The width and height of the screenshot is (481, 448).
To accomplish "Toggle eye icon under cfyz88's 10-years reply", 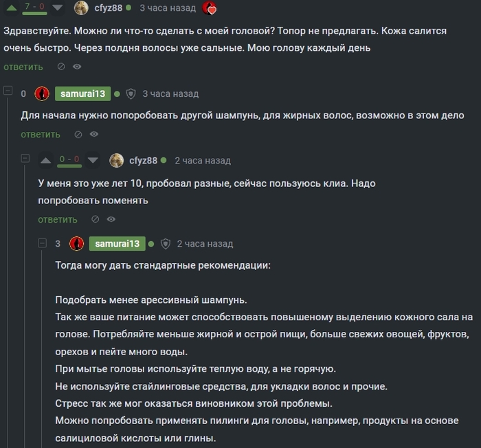I will [111, 219].
